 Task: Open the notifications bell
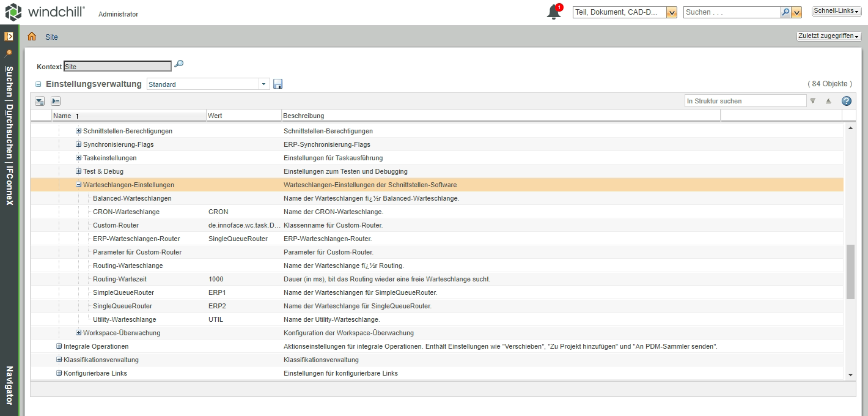pos(554,12)
